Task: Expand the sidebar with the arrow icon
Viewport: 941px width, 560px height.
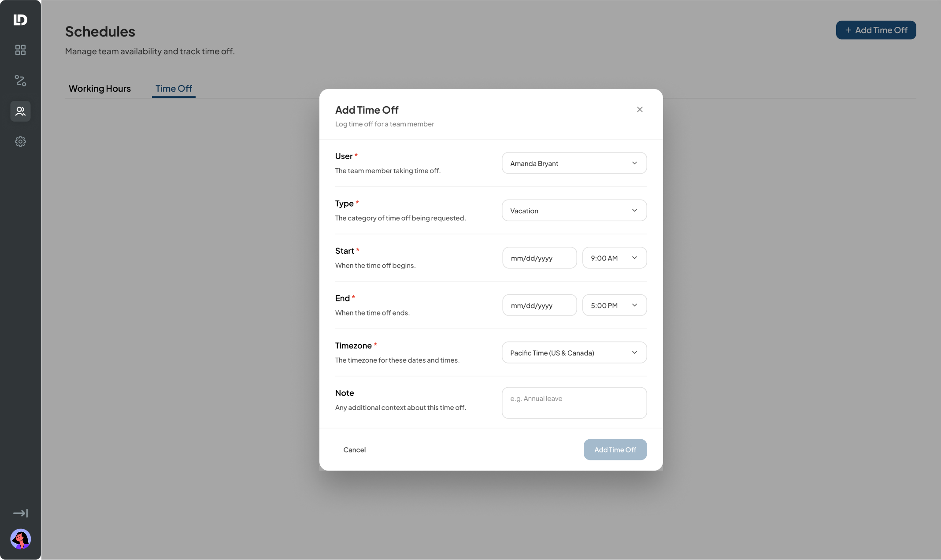Action: click(20, 513)
